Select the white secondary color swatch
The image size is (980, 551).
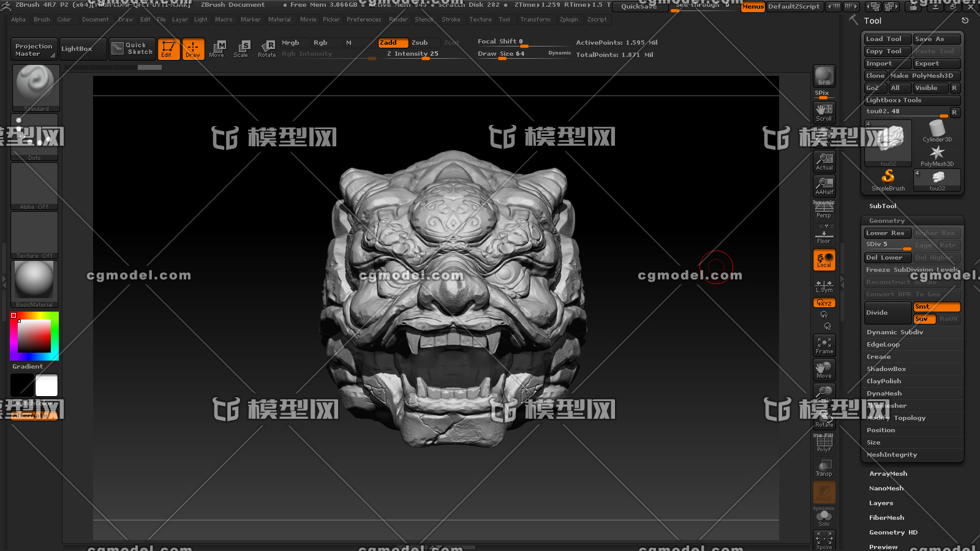[47, 386]
